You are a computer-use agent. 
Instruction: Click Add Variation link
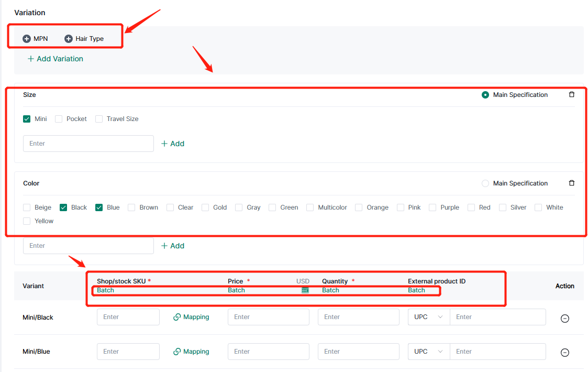55,59
